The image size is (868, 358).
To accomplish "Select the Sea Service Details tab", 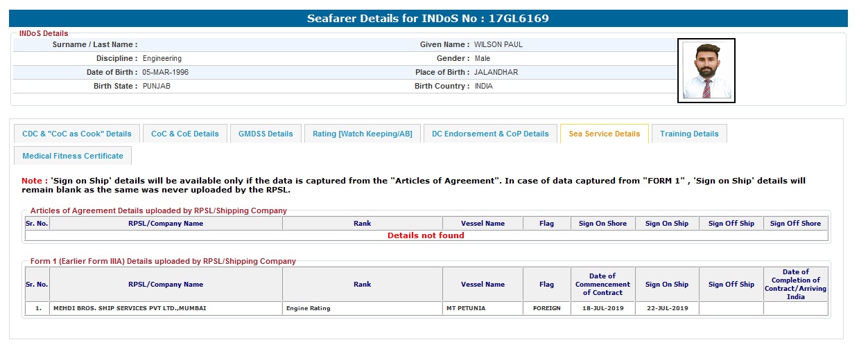I will [604, 134].
